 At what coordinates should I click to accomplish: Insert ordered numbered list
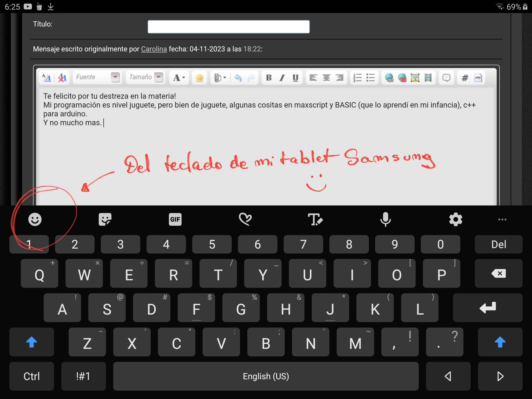(x=357, y=77)
